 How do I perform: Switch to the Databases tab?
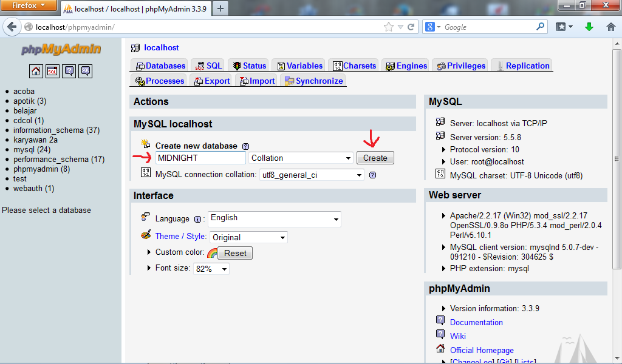click(160, 66)
